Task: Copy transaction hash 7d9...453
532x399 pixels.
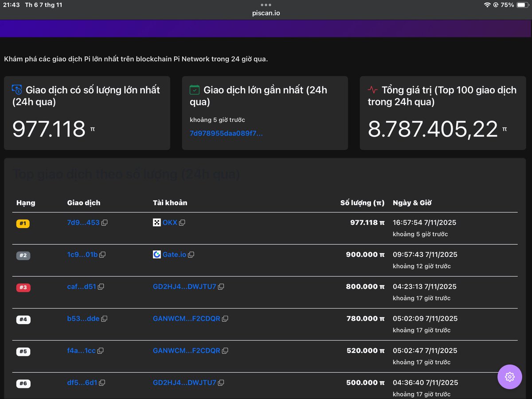Action: pyautogui.click(x=105, y=223)
